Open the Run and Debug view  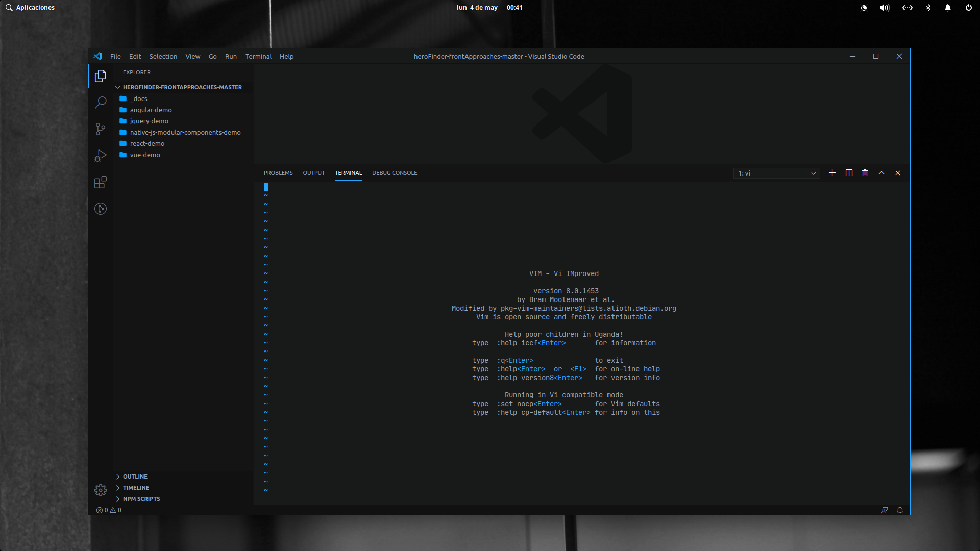tap(101, 156)
